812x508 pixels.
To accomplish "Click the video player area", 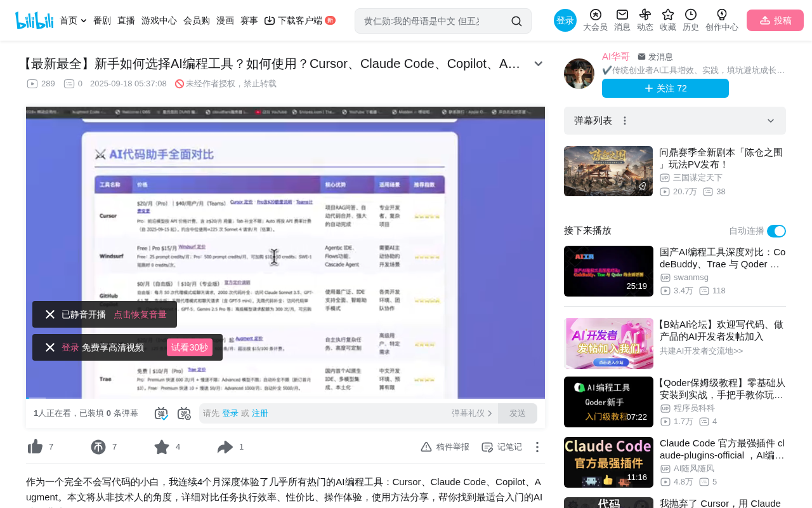I will click(x=285, y=253).
